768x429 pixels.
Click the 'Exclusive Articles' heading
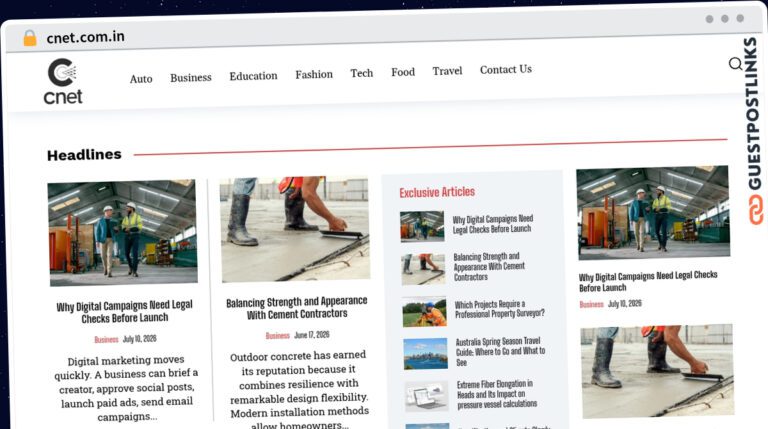point(437,192)
